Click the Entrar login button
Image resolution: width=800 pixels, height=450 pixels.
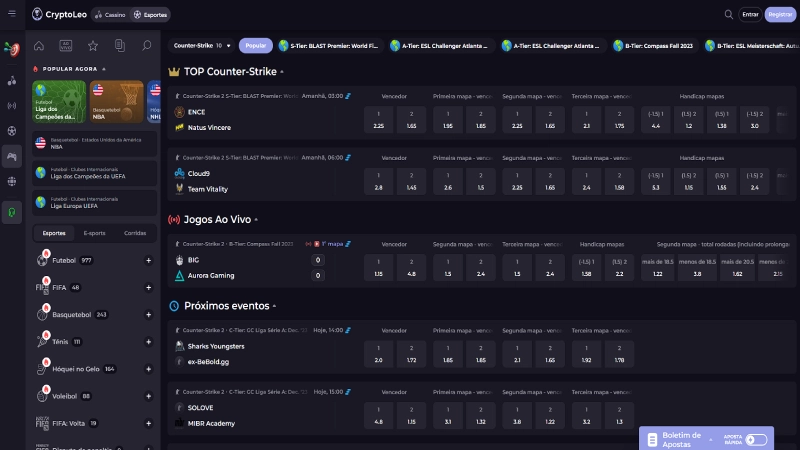coord(750,14)
